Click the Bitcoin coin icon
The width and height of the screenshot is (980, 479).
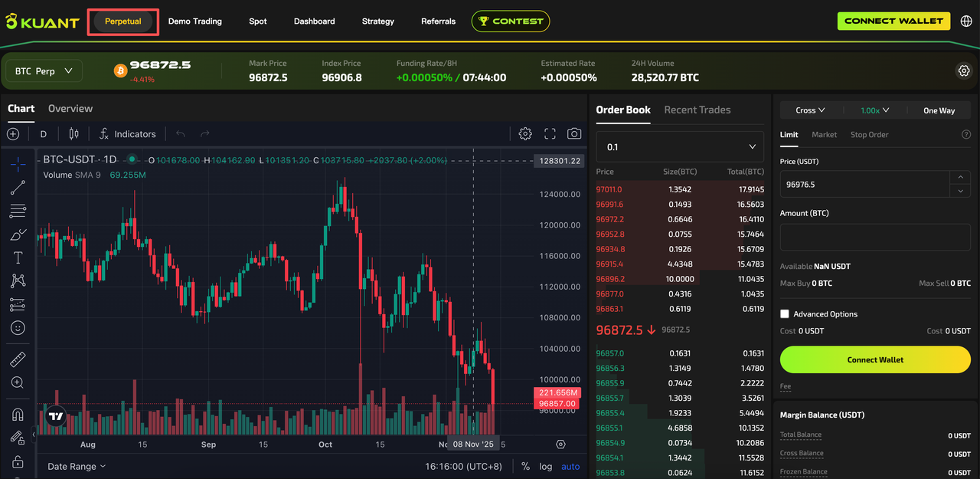pyautogui.click(x=120, y=71)
